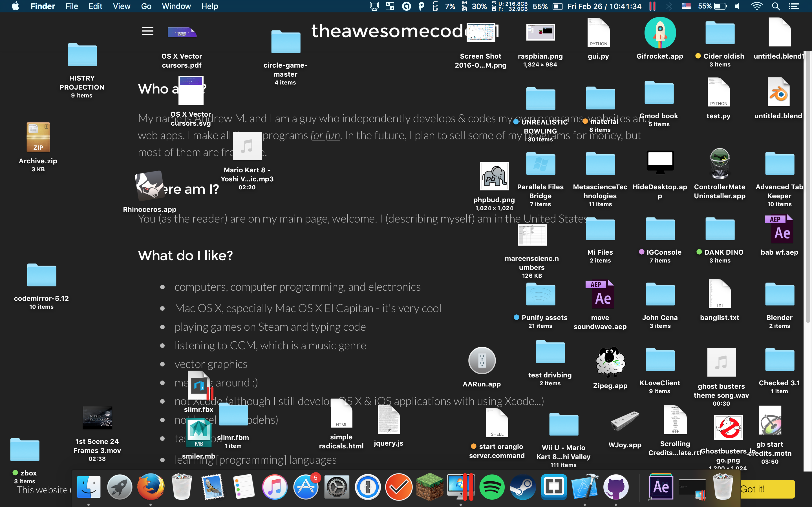Open Firefox from the Dock
The width and height of the screenshot is (812, 507).
pos(151,487)
